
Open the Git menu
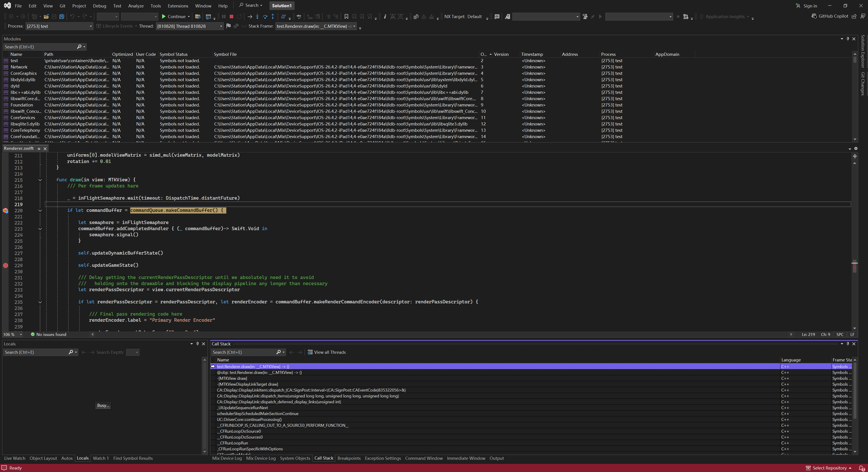(62, 6)
